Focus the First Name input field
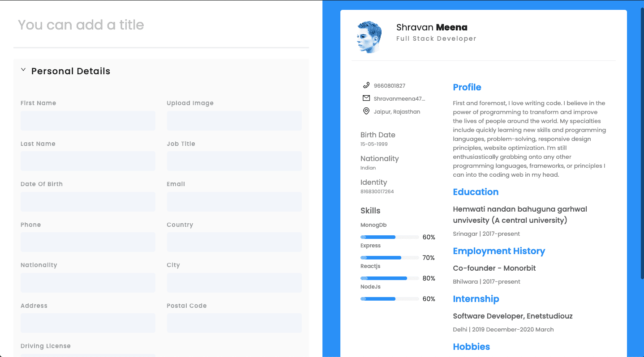The width and height of the screenshot is (644, 357). coord(88,121)
